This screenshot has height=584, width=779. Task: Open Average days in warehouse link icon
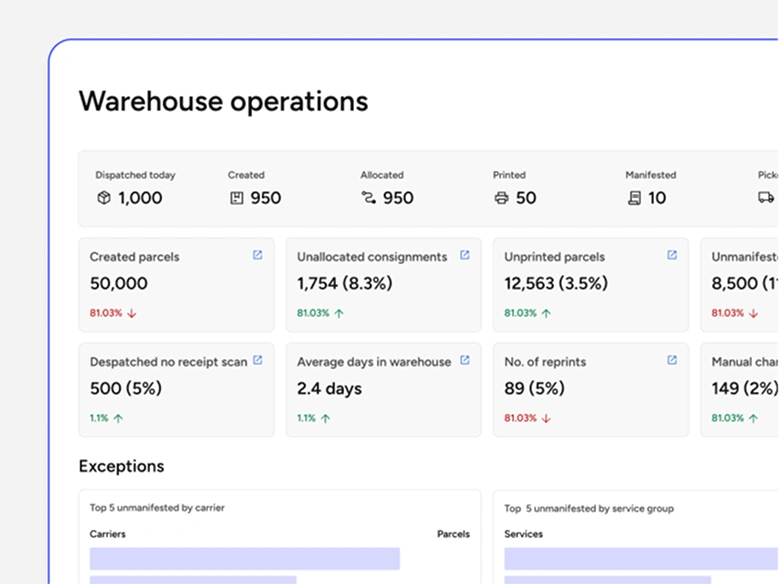click(x=464, y=360)
